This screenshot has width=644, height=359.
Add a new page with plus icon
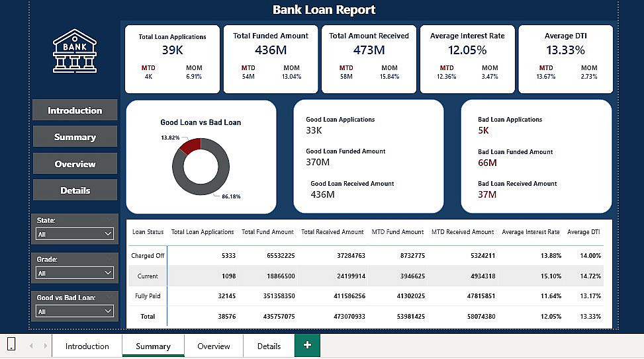(x=307, y=346)
